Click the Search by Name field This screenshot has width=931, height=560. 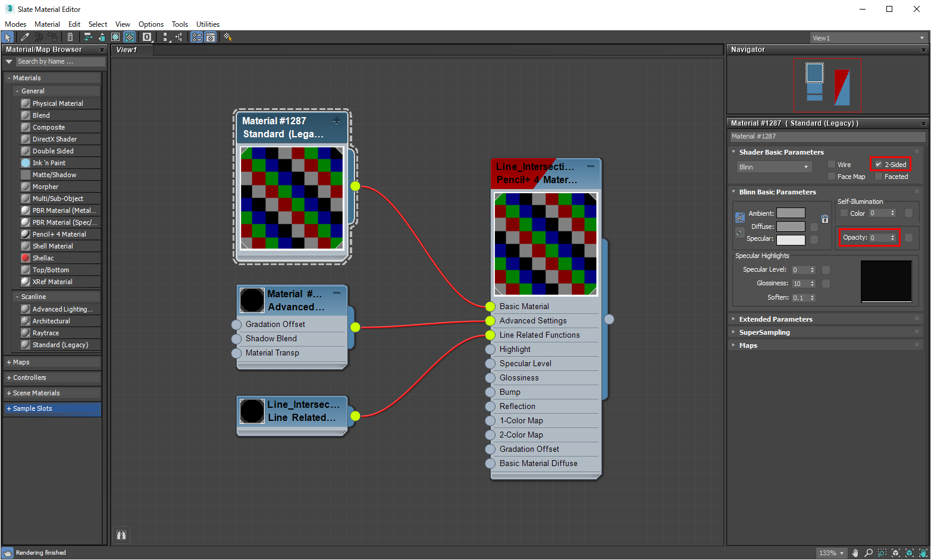tap(61, 62)
